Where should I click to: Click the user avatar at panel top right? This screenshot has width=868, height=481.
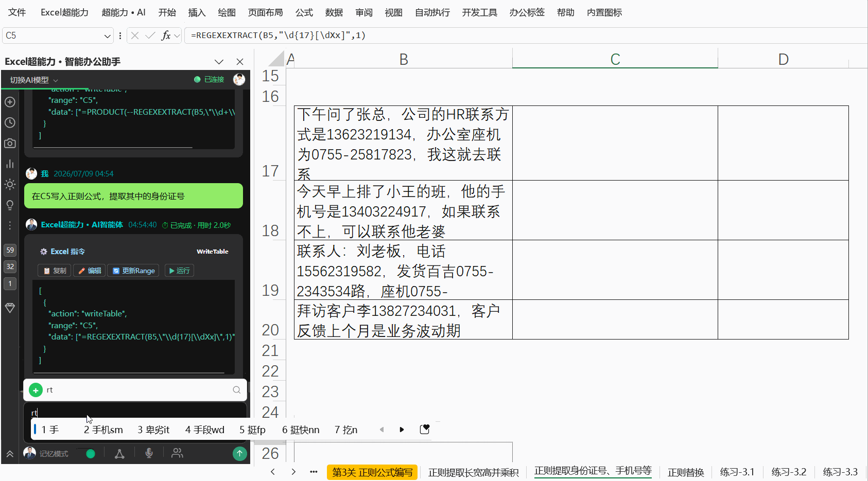pyautogui.click(x=239, y=79)
